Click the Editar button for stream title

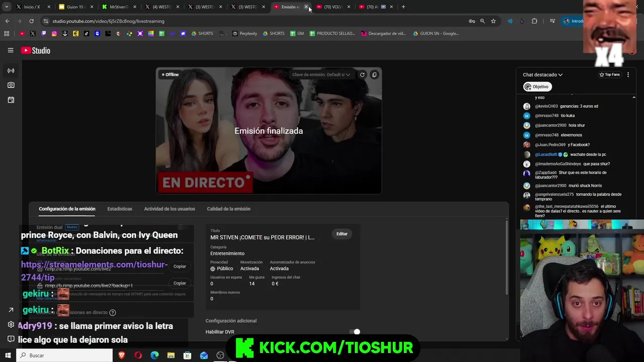pos(342,234)
